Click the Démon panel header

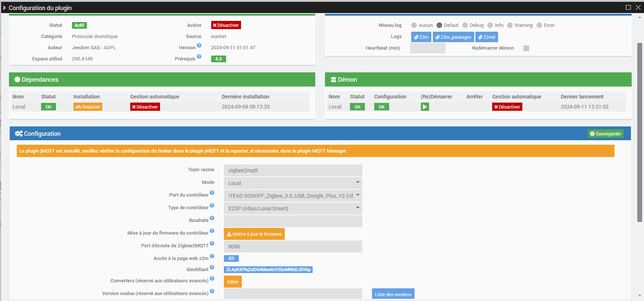[478, 79]
